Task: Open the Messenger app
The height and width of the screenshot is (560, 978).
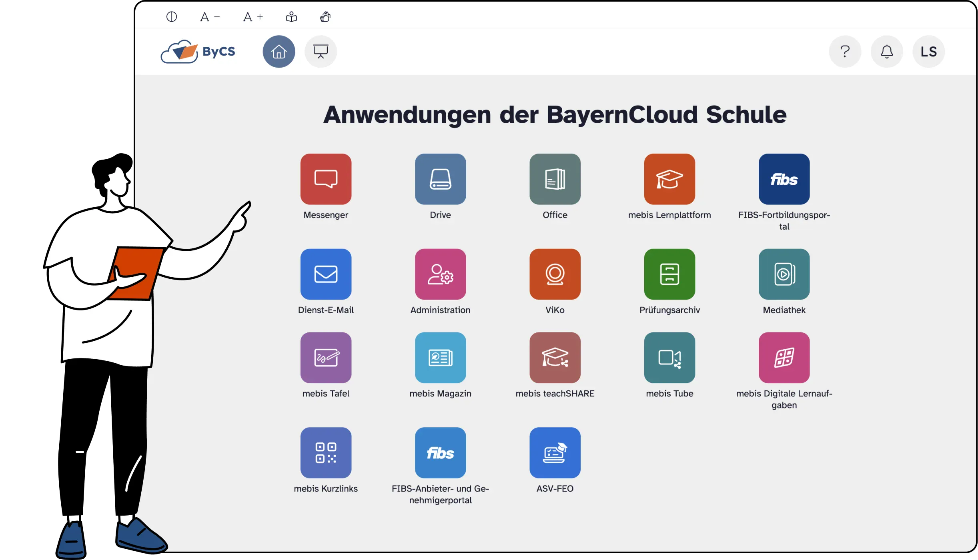Action: [x=326, y=179]
